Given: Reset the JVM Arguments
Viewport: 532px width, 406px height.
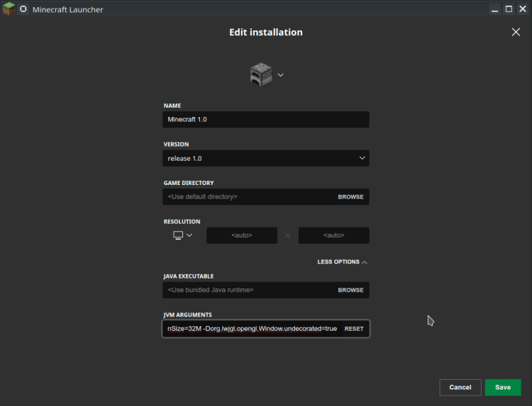Looking at the screenshot, I should pos(354,329).
